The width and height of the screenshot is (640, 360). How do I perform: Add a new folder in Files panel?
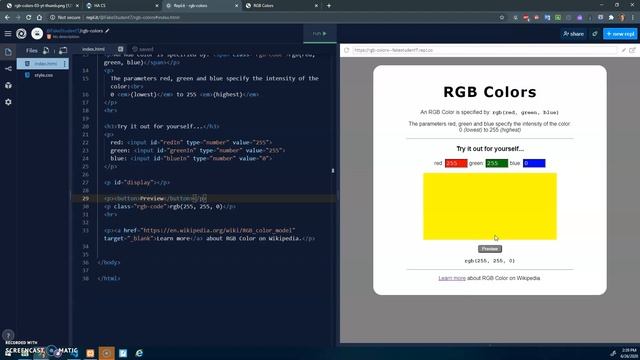pyautogui.click(x=63, y=51)
